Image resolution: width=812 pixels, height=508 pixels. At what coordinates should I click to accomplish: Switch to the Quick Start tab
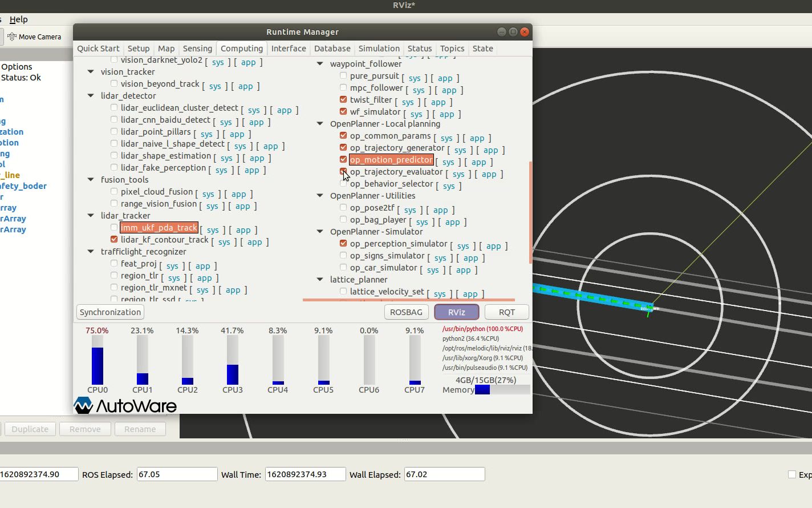point(98,49)
